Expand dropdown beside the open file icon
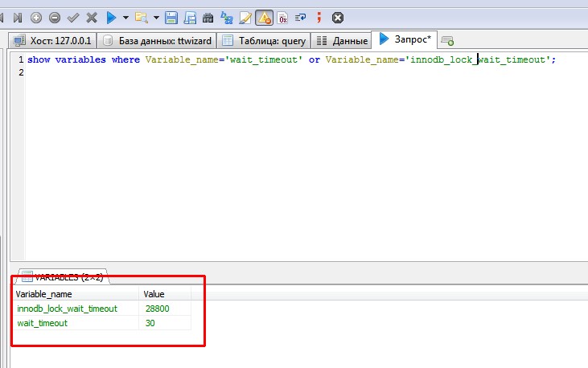This screenshot has width=588, height=368. coord(155,17)
